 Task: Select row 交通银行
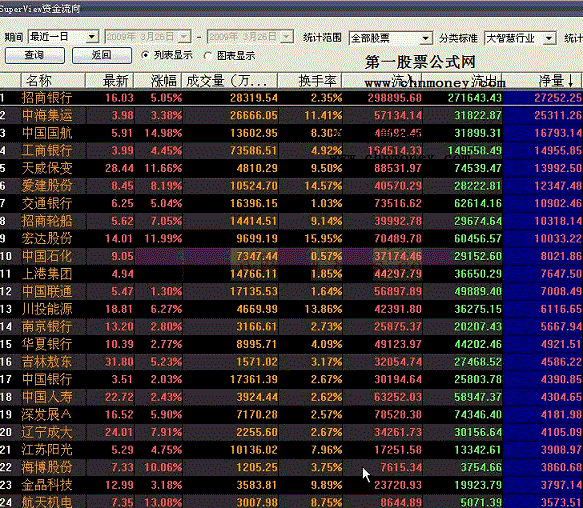click(292, 203)
